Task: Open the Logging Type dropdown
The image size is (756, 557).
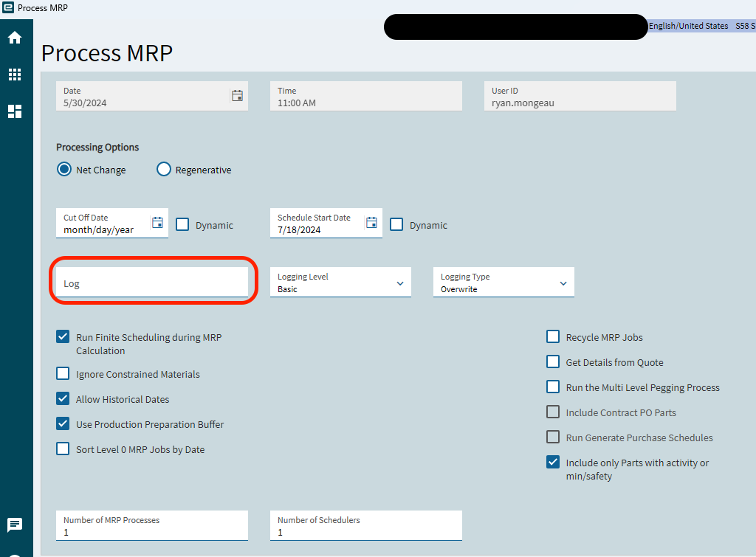Action: click(x=563, y=282)
